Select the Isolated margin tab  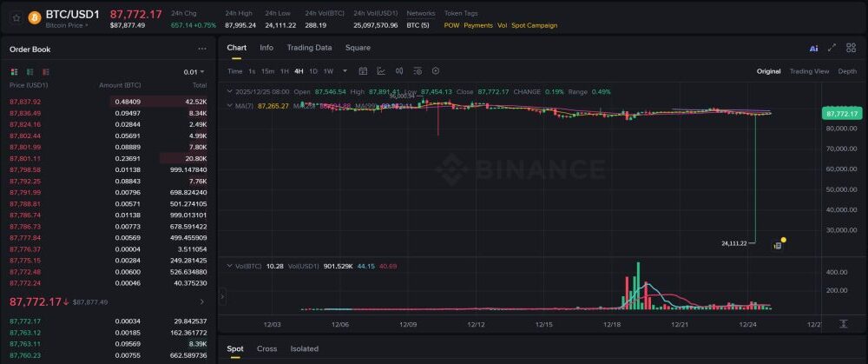pyautogui.click(x=305, y=348)
